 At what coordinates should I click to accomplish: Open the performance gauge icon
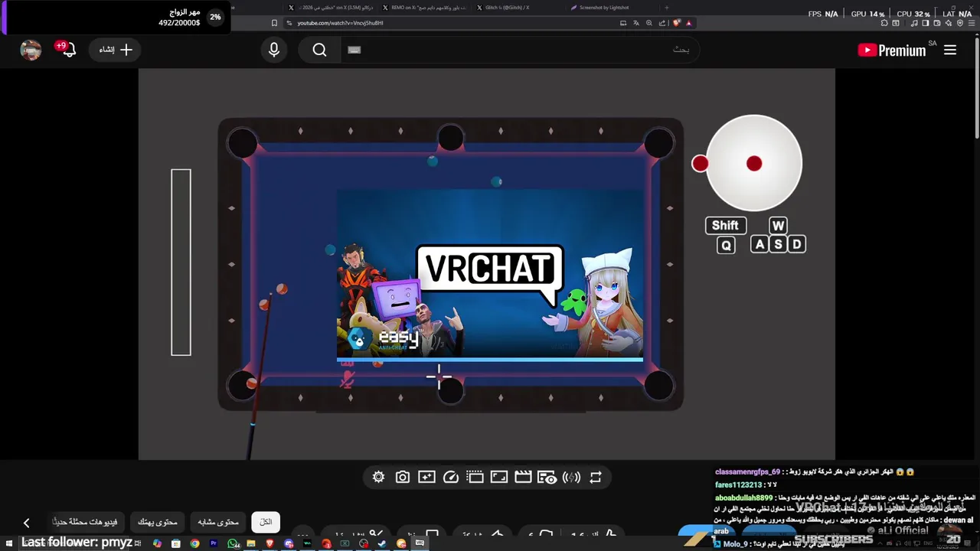(x=451, y=477)
